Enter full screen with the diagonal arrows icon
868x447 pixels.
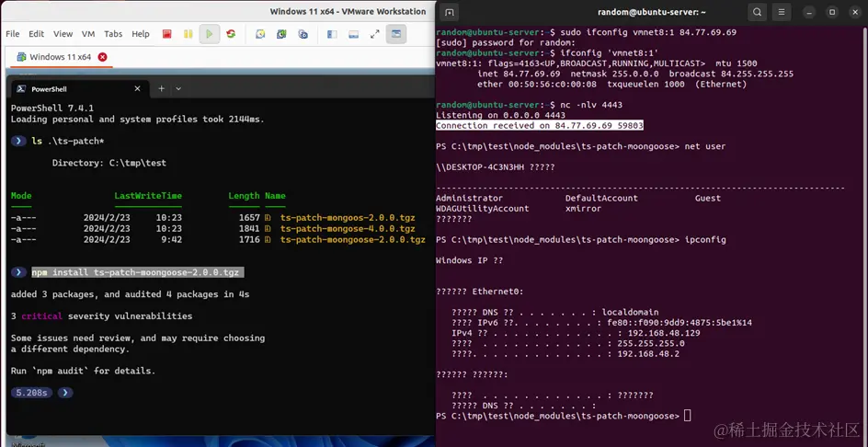(x=375, y=34)
